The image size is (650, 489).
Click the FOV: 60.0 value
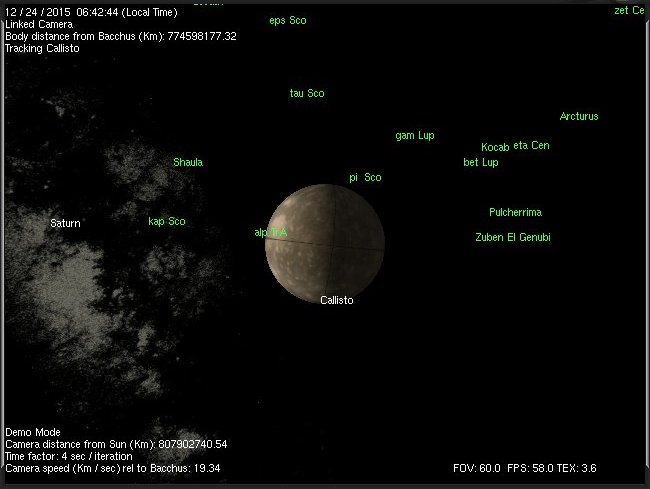pyautogui.click(x=477, y=468)
